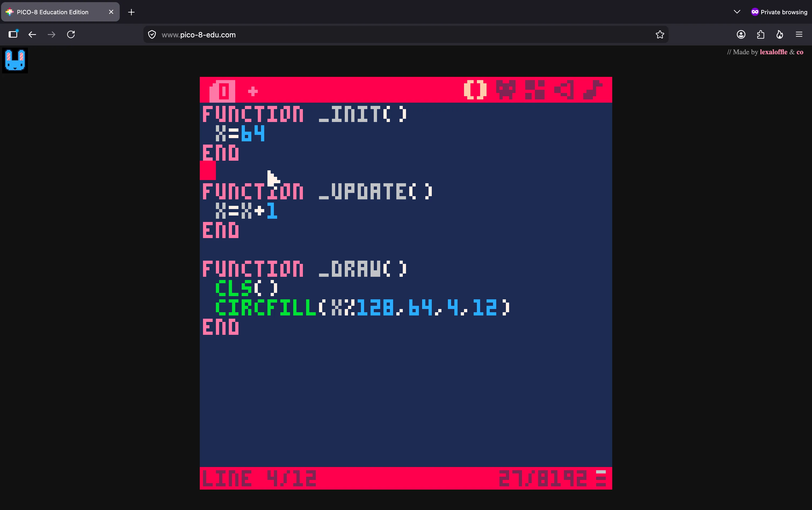The width and height of the screenshot is (812, 510).
Task: Open the sidebar panel toggle
Action: coord(13,34)
